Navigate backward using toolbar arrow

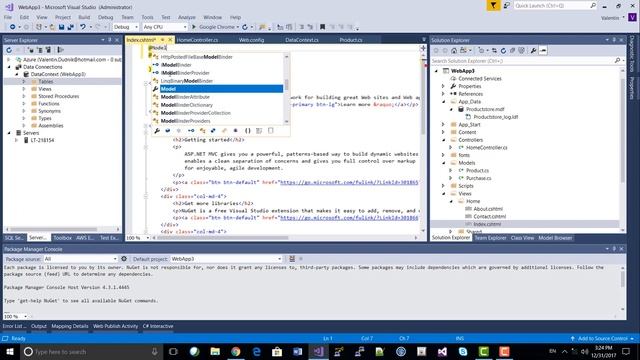tap(13, 27)
